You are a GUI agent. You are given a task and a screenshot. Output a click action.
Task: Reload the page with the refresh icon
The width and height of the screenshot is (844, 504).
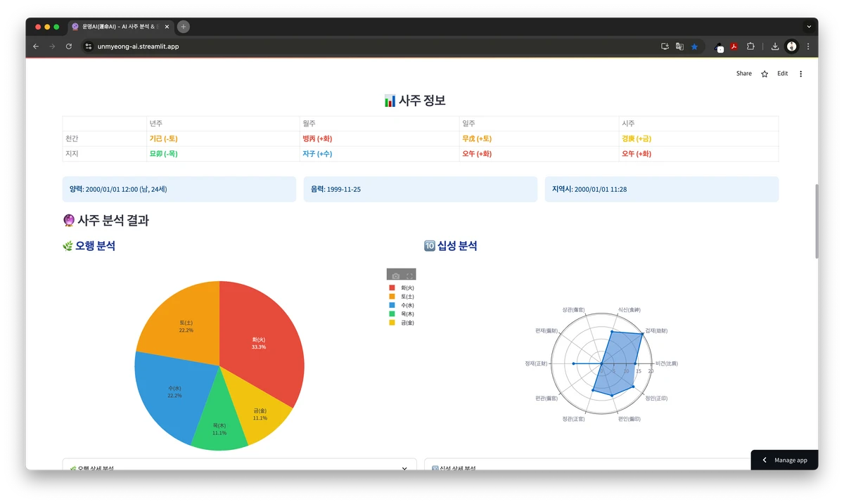[69, 46]
